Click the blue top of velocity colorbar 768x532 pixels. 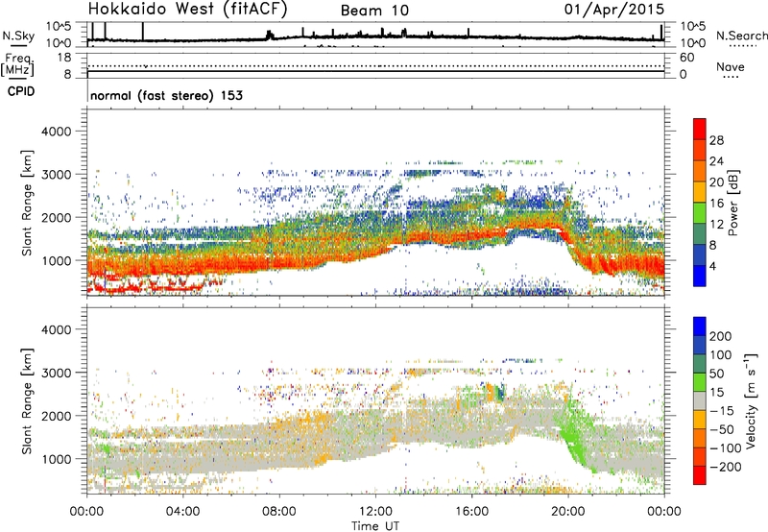(700, 326)
